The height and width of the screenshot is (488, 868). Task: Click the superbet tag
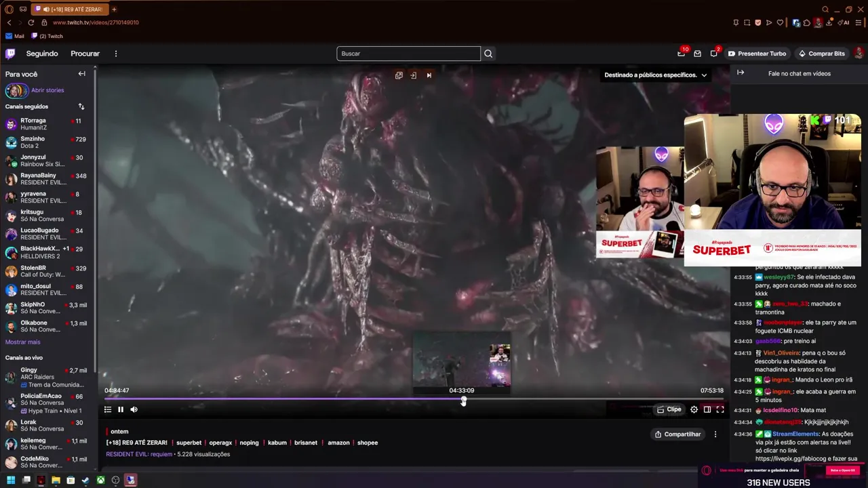point(189,443)
